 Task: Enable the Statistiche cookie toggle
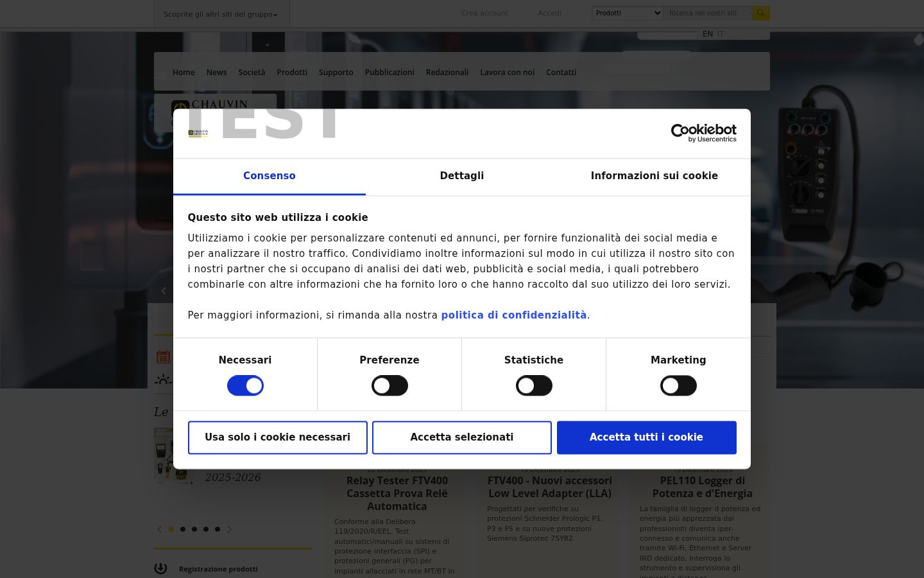(534, 385)
